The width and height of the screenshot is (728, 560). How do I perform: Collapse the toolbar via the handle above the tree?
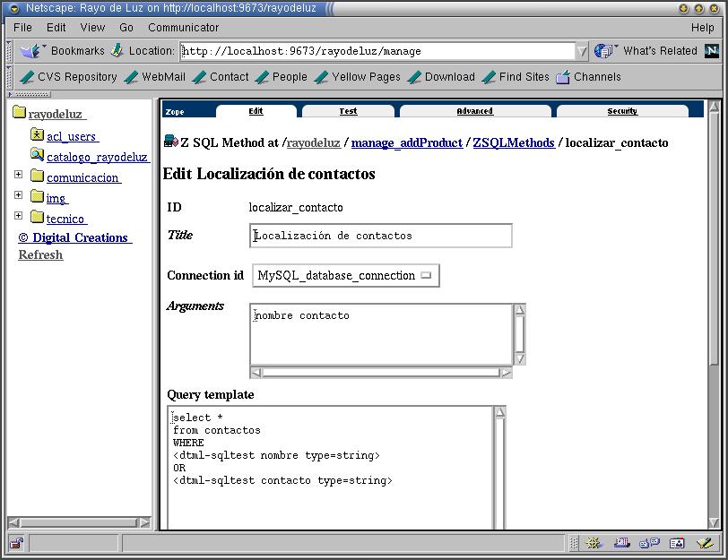(30, 94)
